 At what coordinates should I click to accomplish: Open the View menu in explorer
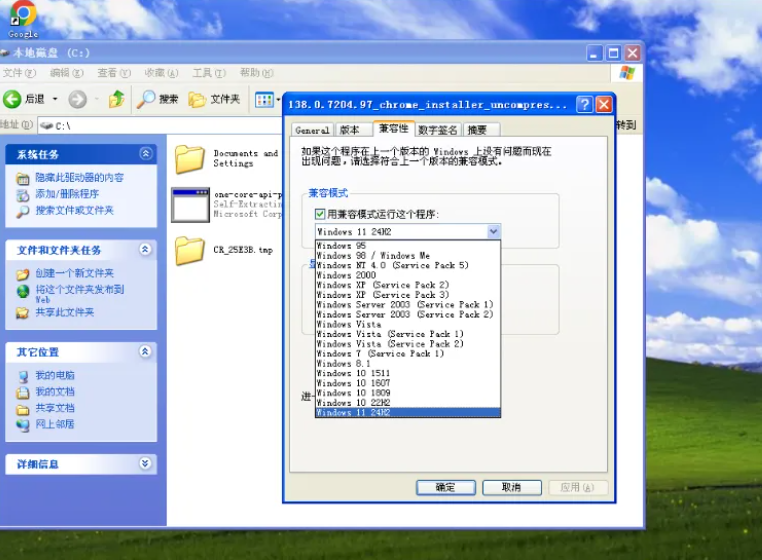point(114,73)
